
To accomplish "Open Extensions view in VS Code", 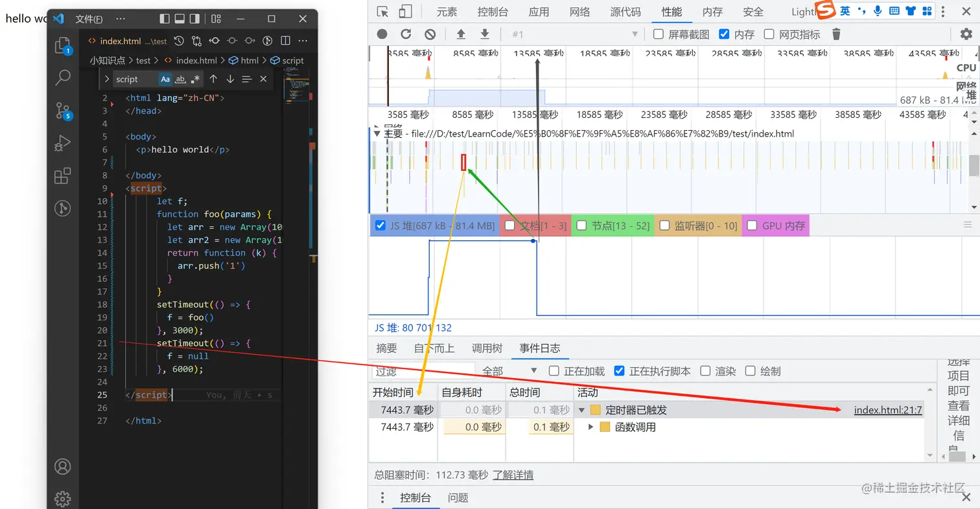I will 63,175.
